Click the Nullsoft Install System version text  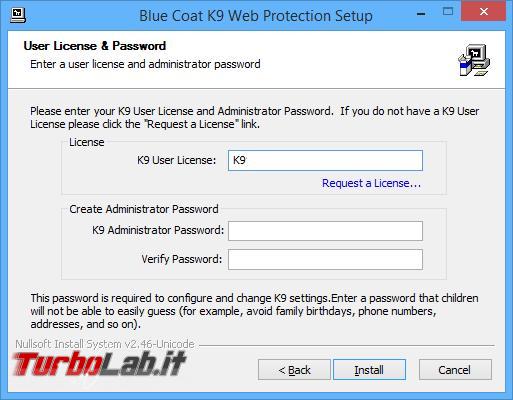(x=105, y=344)
